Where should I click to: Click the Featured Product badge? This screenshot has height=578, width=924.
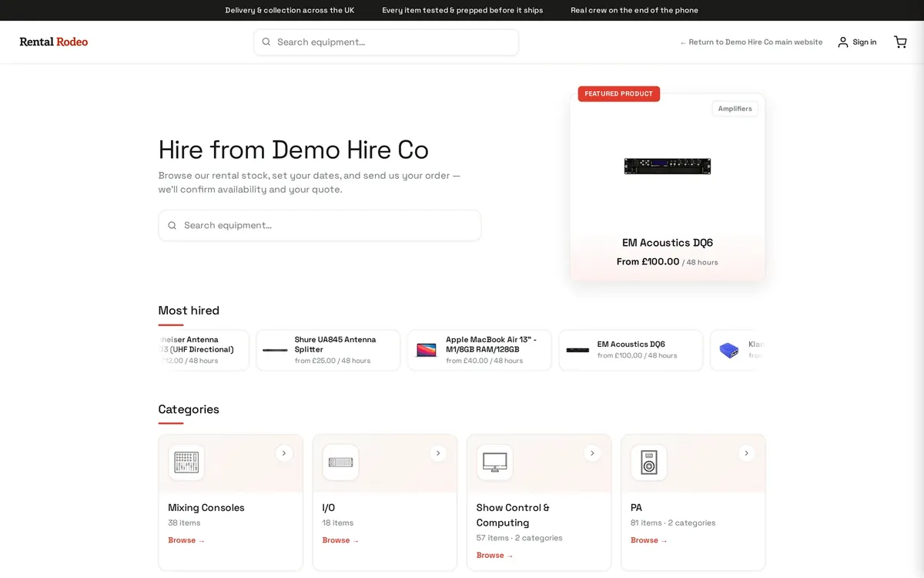[618, 94]
